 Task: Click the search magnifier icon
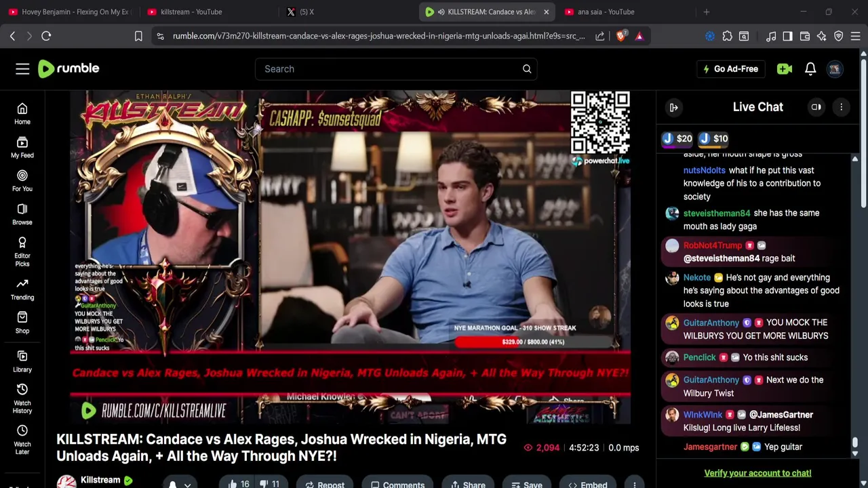[527, 68]
